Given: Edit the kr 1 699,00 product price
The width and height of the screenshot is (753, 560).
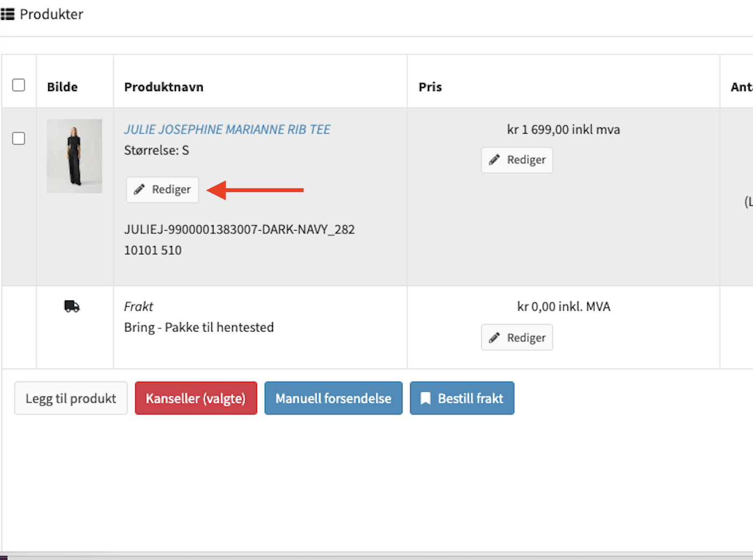Looking at the screenshot, I should pos(516,160).
